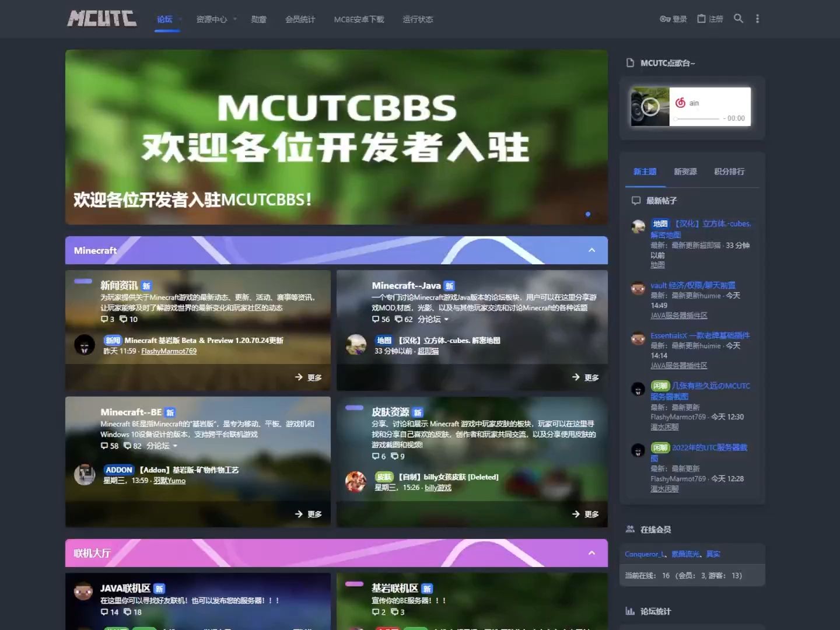Image resolution: width=840 pixels, height=630 pixels.
Task: Switch to the 新资源 tab
Action: pos(685,171)
